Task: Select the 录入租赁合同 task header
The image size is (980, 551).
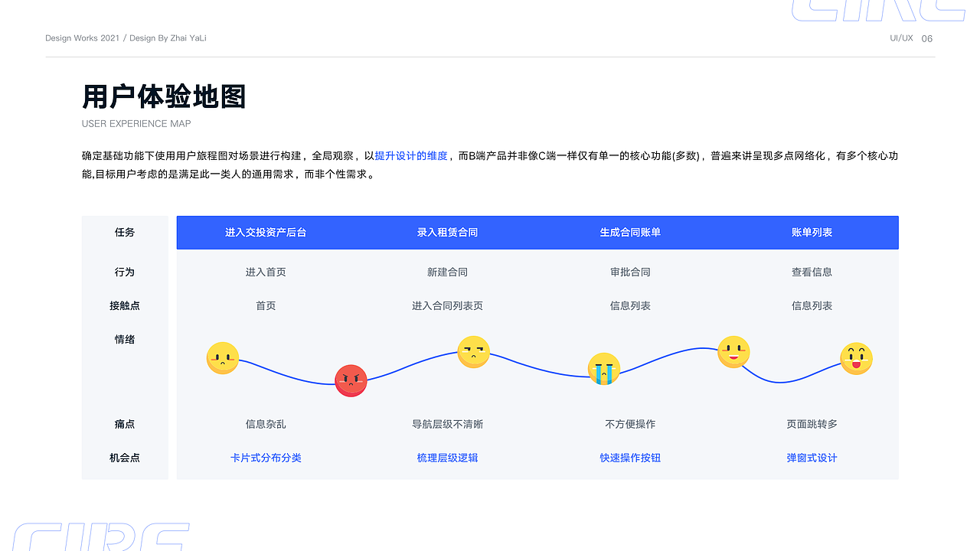Action: coord(447,233)
